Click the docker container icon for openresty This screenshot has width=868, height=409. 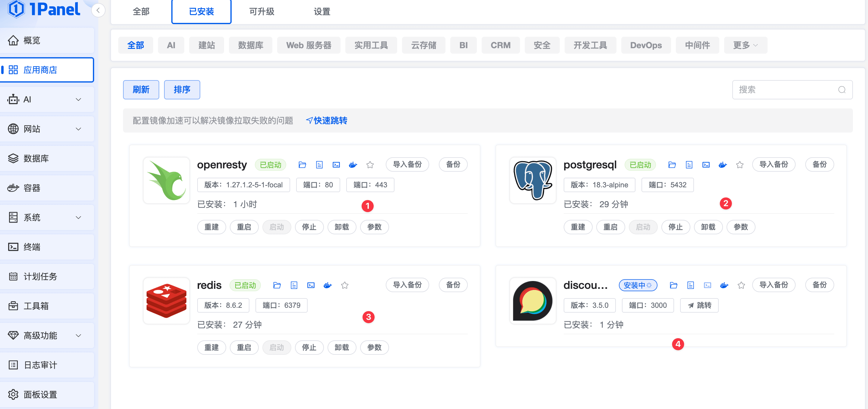353,165
